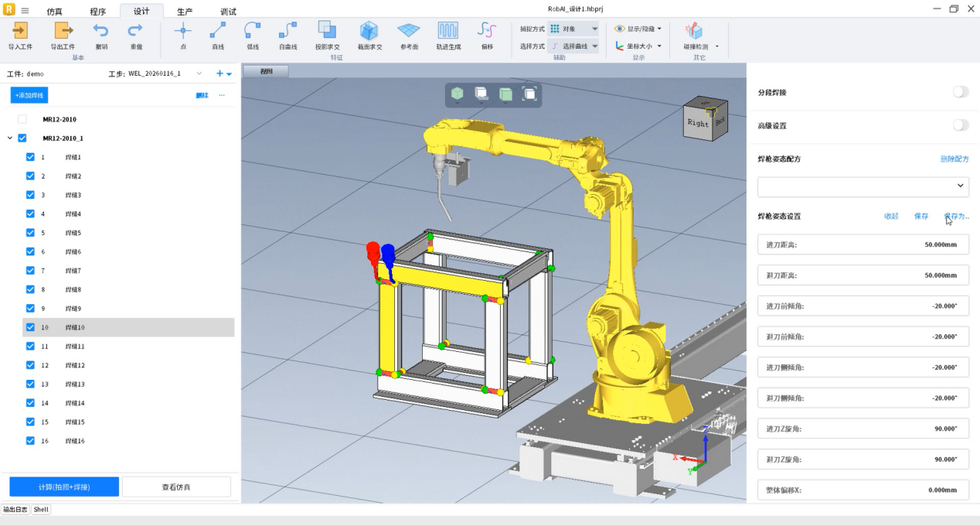
Task: Open the 焊枪姿态配方 dropdown
Action: 863,186
